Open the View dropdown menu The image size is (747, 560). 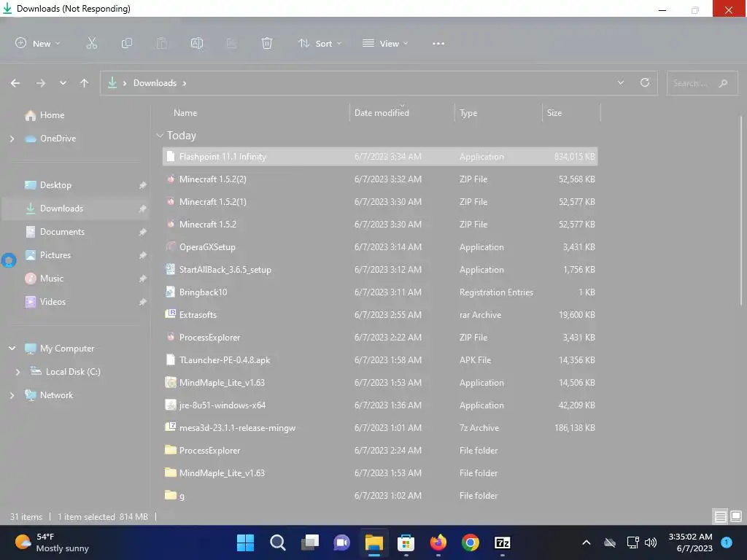click(385, 43)
